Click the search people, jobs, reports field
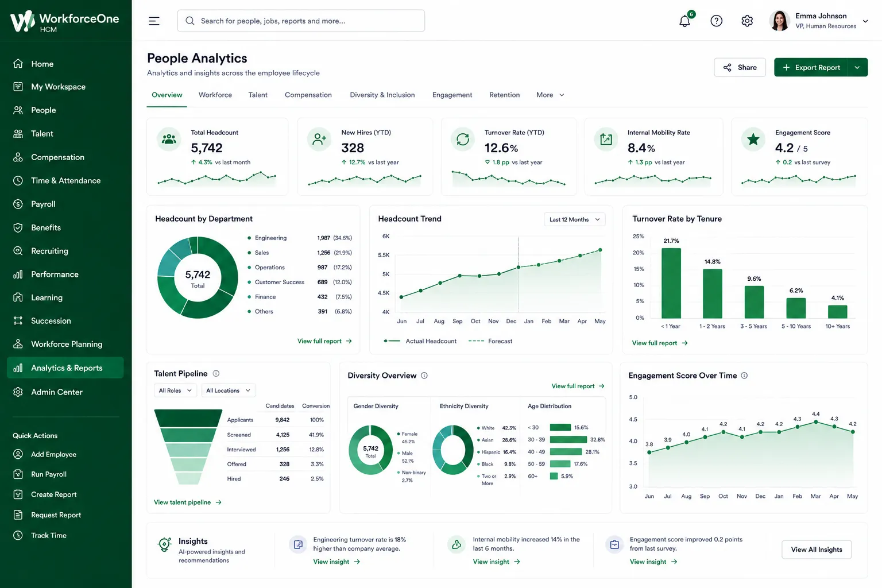This screenshot has width=882, height=588. (301, 21)
